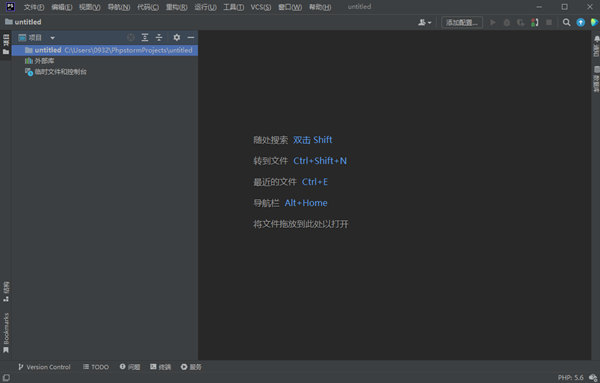Screen dimensions: 600x383
Task: Click the Ctrl+Shift+N shortcut text
Action: tap(320, 161)
